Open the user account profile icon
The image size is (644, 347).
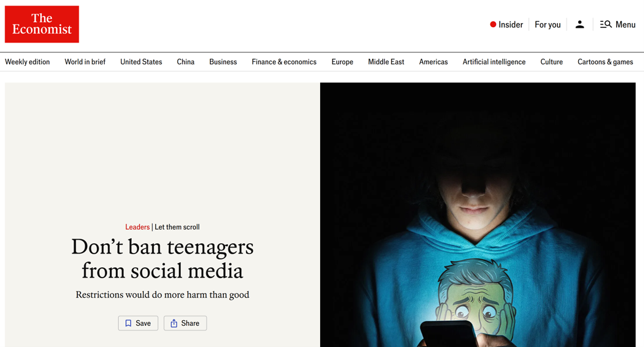tap(580, 25)
